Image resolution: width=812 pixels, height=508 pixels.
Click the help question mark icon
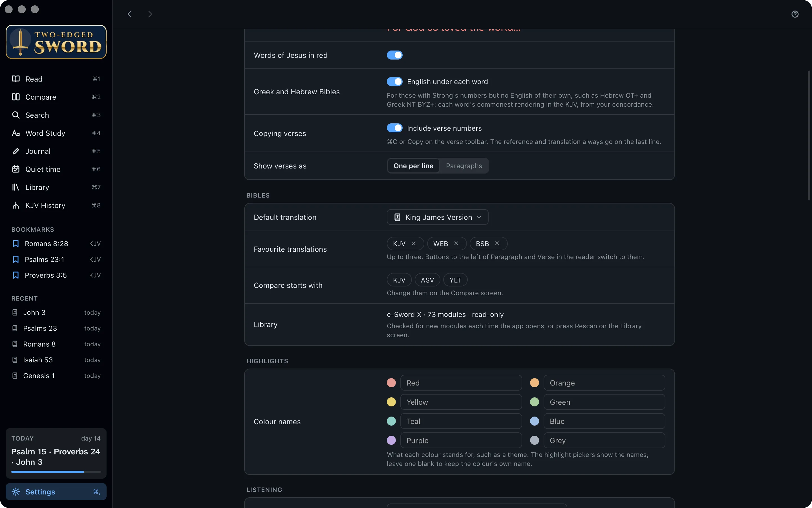tap(795, 14)
